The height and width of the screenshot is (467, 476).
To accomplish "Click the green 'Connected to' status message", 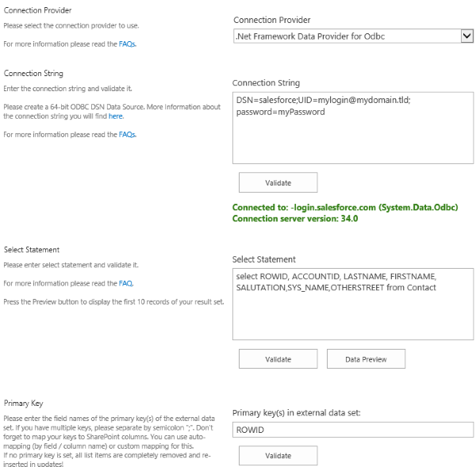I will point(333,207).
